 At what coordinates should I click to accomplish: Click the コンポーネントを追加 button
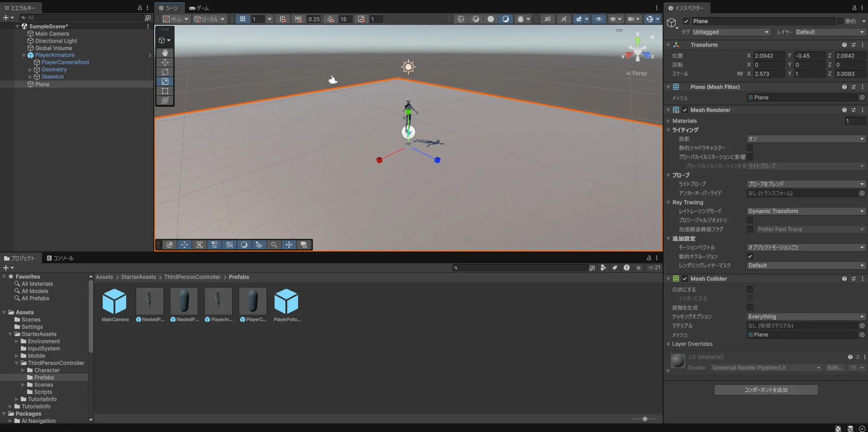point(766,390)
